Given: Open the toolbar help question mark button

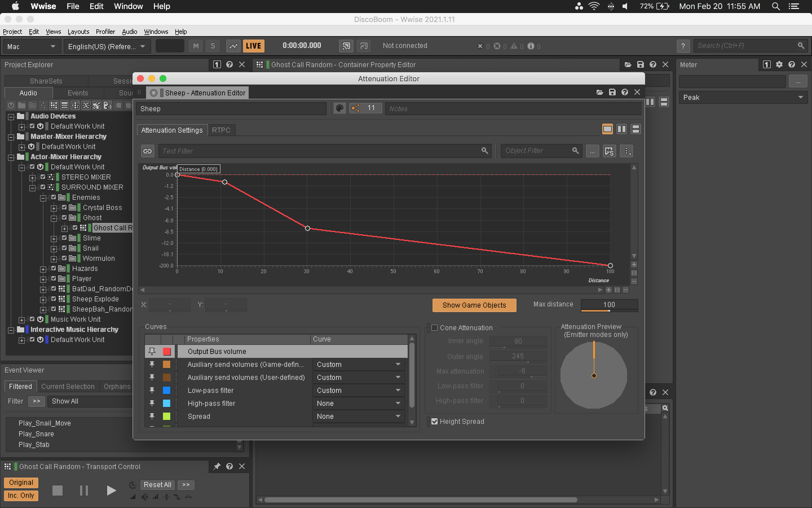Looking at the screenshot, I should tap(683, 46).
